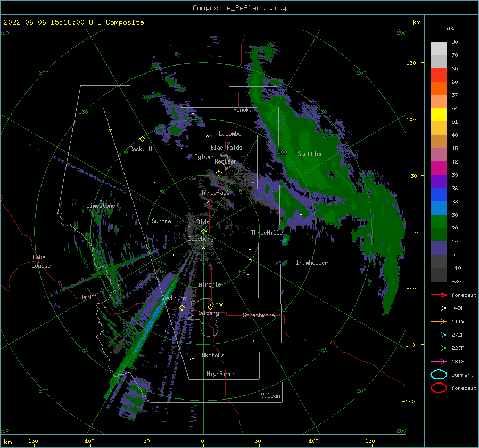The height and width of the screenshot is (448, 479).
Task: Select the yellow 51-54 dBZ swatch
Action: [x=439, y=115]
